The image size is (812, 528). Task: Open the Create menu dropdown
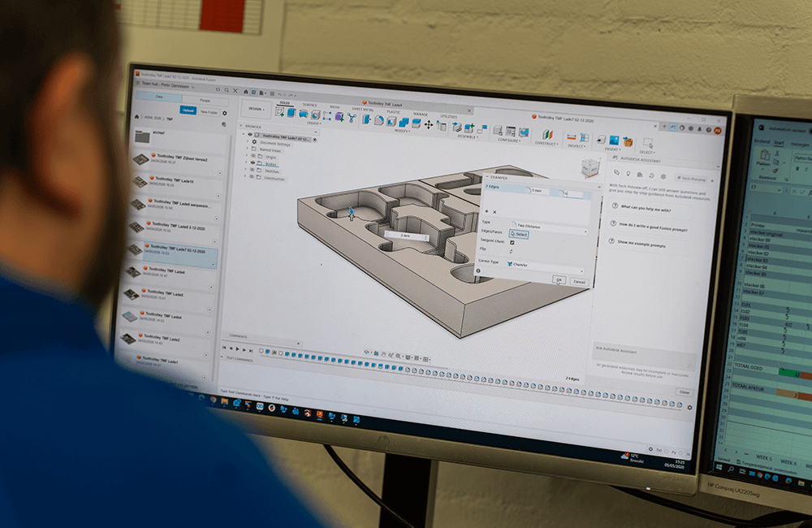pyautogui.click(x=313, y=123)
